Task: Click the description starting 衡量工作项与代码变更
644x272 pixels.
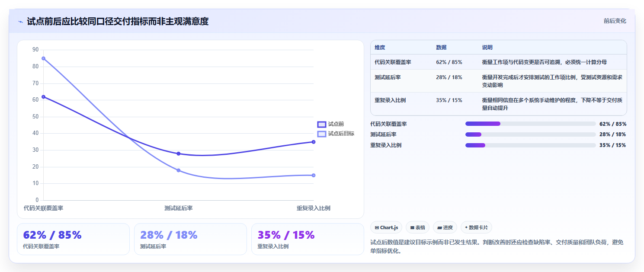Action: (x=545, y=62)
